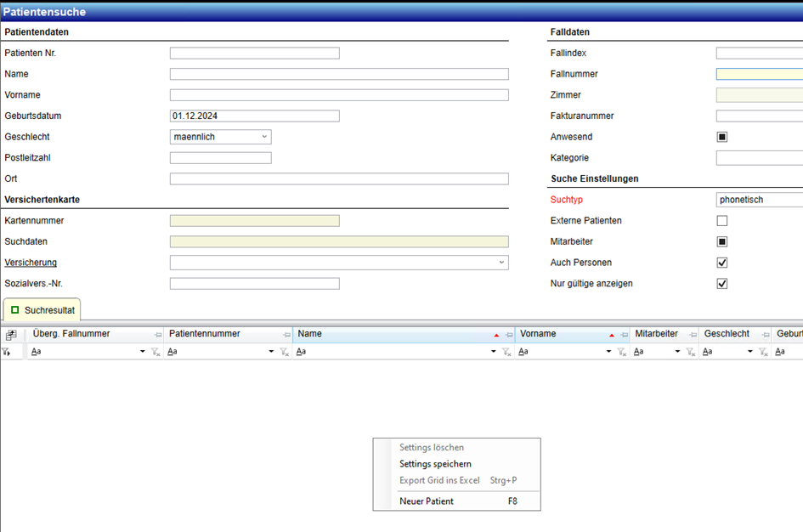The height and width of the screenshot is (532, 803).
Task: Toggle the Anwesend checkbox
Action: click(722, 137)
